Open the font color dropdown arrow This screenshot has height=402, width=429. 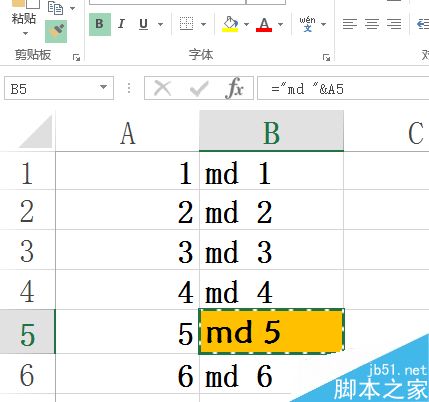pyautogui.click(x=280, y=24)
